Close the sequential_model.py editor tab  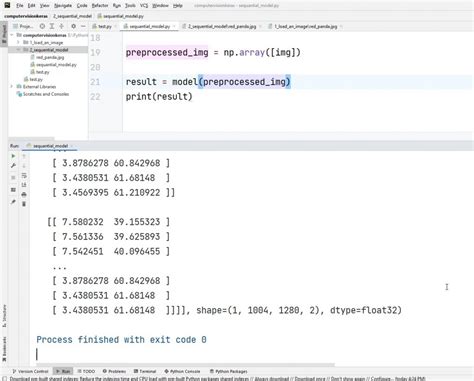[x=174, y=26]
